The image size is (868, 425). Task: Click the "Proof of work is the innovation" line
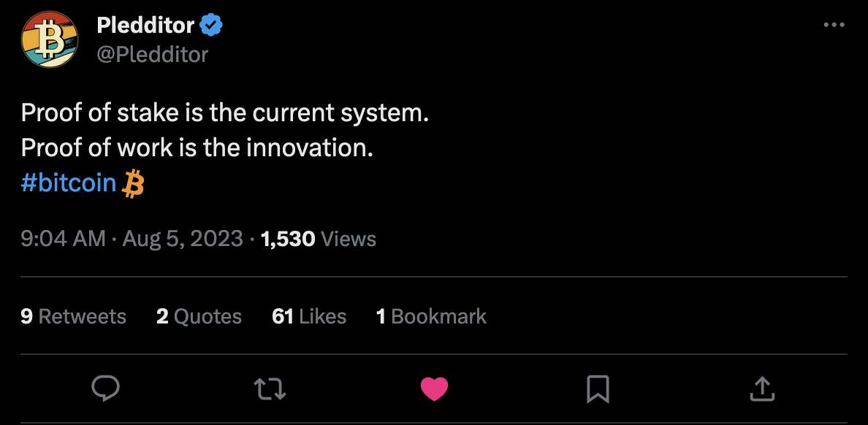(197, 148)
